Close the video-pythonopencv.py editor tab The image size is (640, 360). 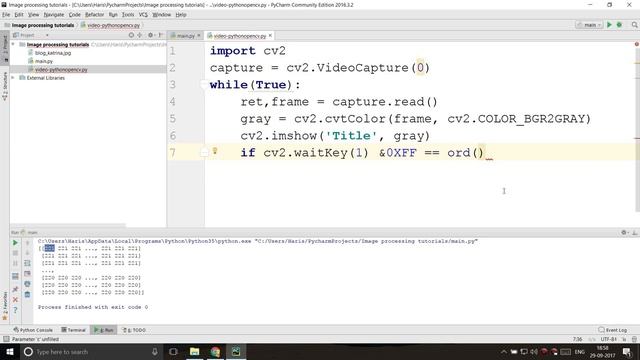click(x=270, y=36)
